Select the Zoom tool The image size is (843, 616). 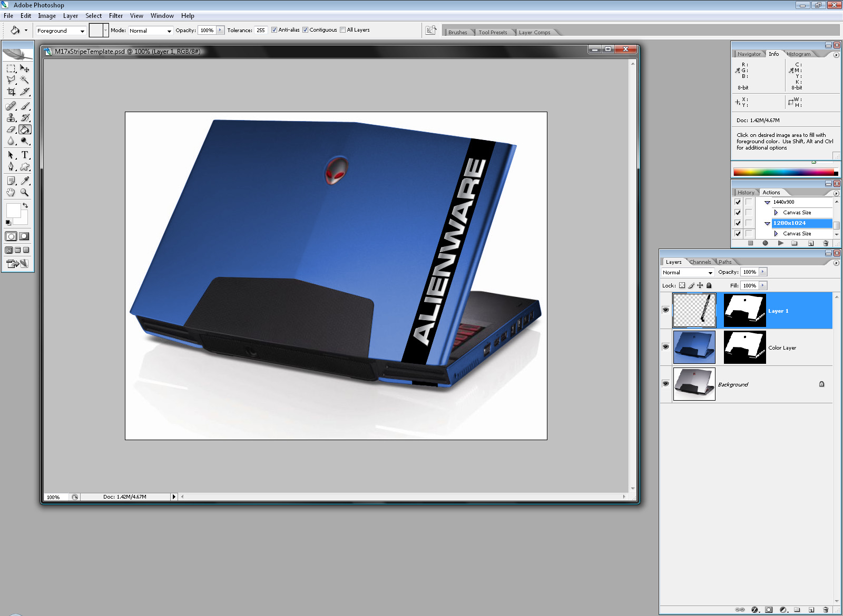[x=25, y=193]
